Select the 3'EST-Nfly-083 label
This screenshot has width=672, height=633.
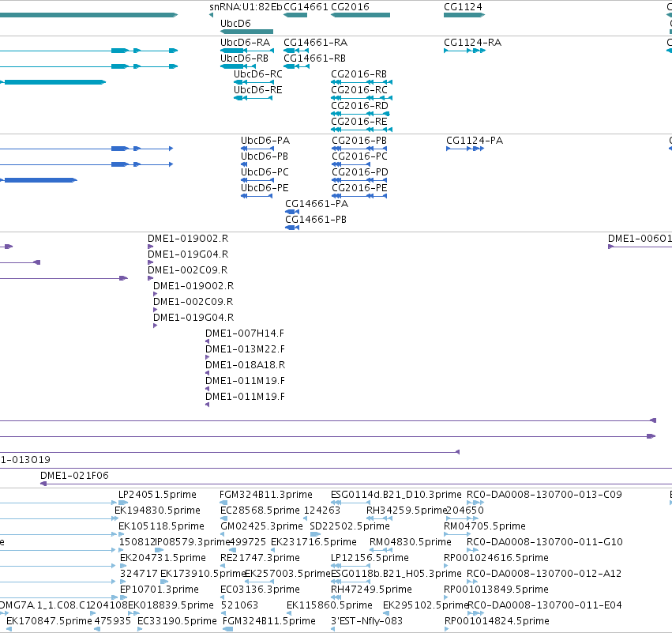click(367, 621)
